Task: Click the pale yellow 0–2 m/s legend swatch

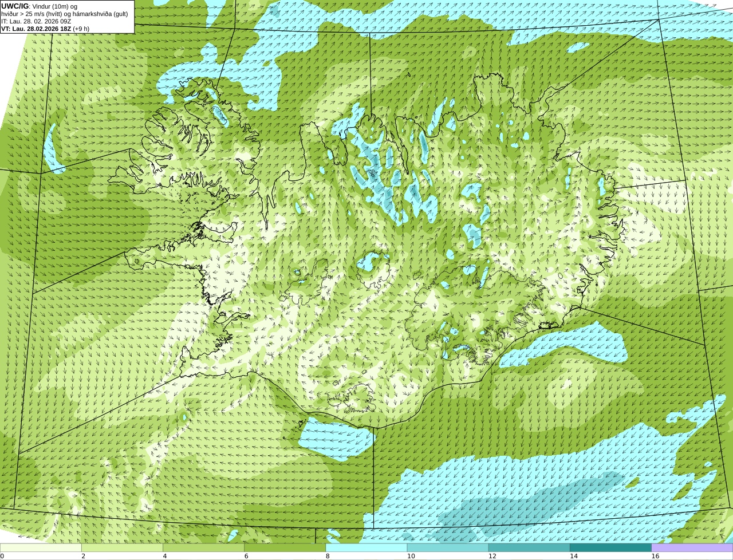Action: pos(41,548)
